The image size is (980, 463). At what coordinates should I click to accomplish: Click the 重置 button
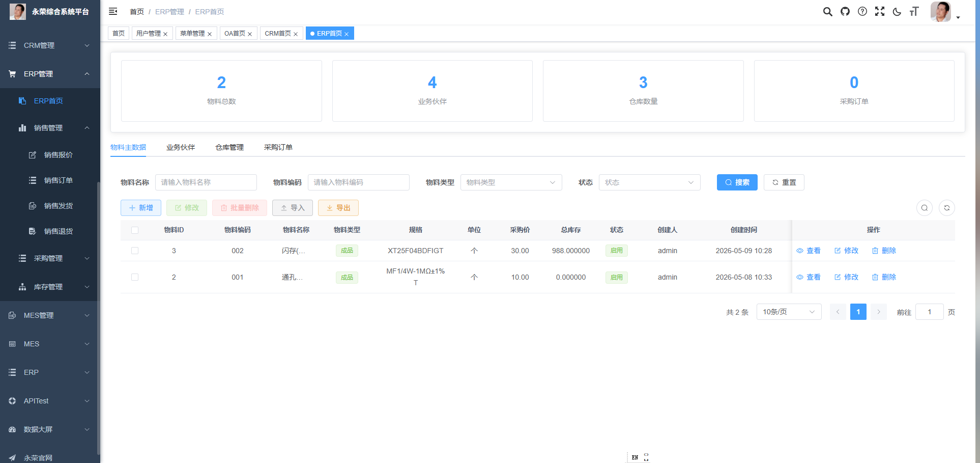coord(784,182)
